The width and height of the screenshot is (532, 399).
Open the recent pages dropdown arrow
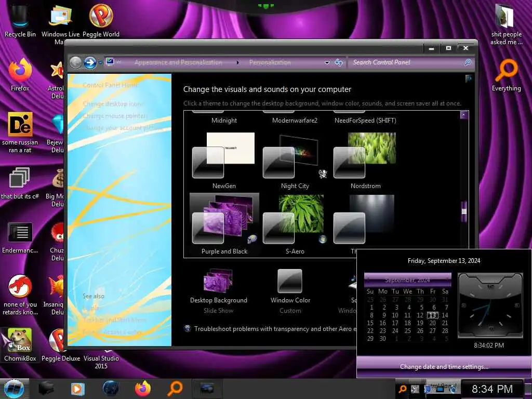100,63
